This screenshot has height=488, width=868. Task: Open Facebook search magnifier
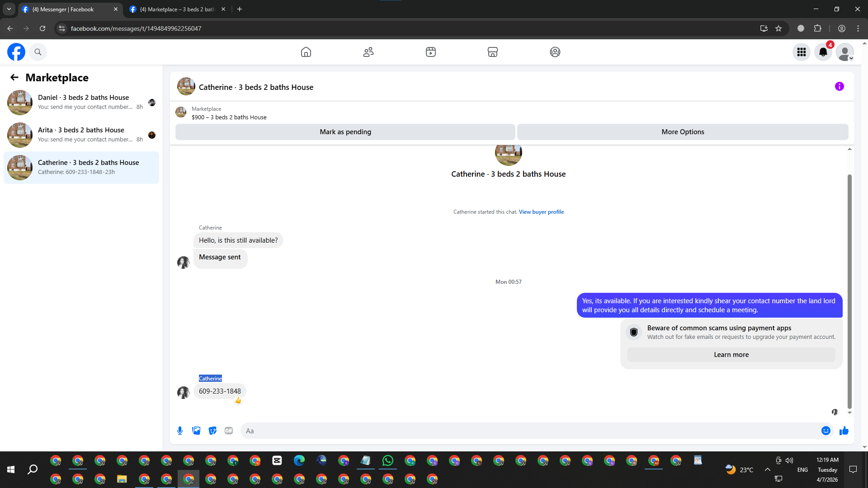(x=38, y=52)
